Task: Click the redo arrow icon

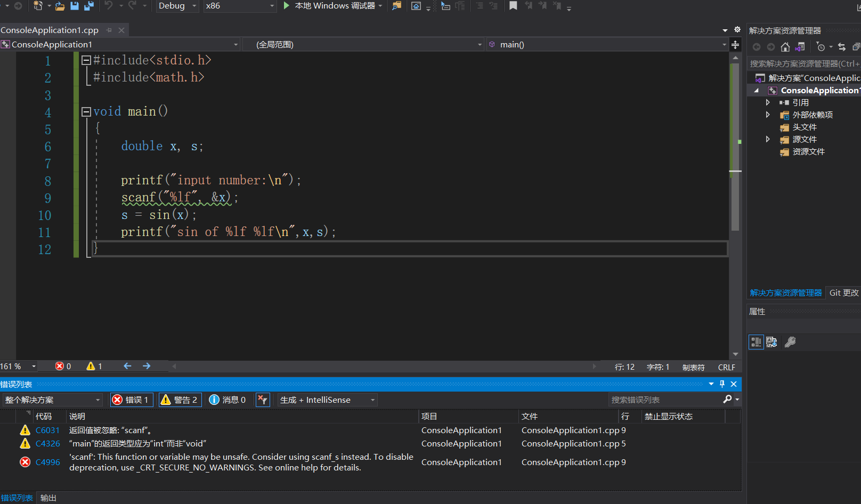Action: point(132,5)
